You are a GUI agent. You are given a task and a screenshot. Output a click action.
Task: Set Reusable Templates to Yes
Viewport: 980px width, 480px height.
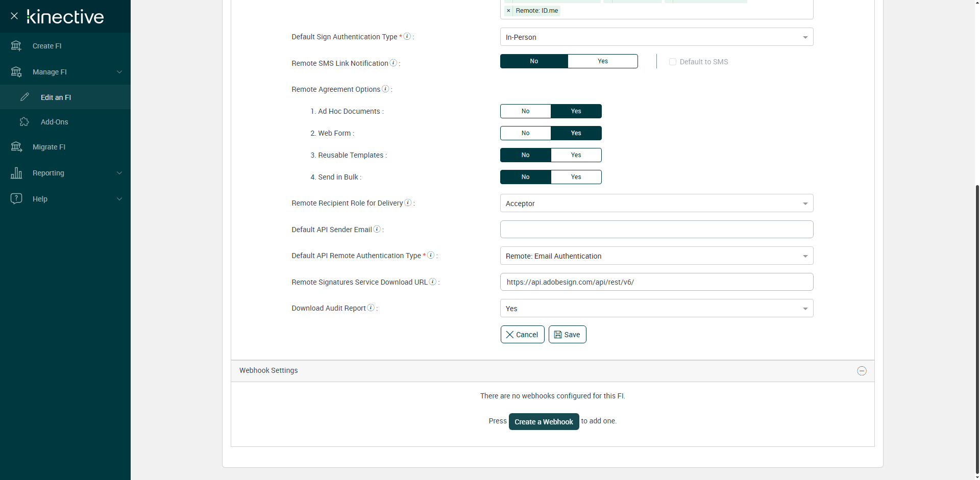click(x=576, y=155)
